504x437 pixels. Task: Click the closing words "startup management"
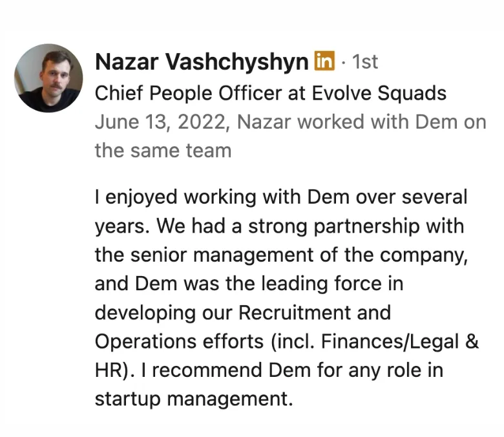pyautogui.click(x=193, y=399)
